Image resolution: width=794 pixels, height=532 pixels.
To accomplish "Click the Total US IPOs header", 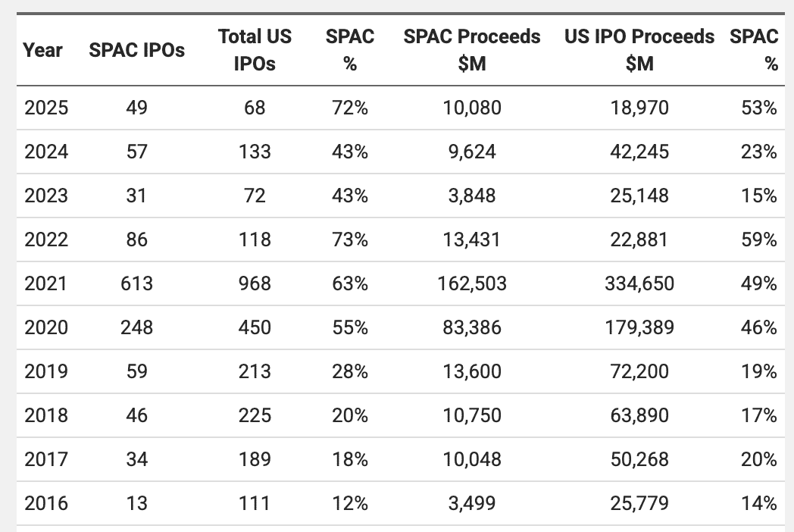I will click(x=255, y=50).
